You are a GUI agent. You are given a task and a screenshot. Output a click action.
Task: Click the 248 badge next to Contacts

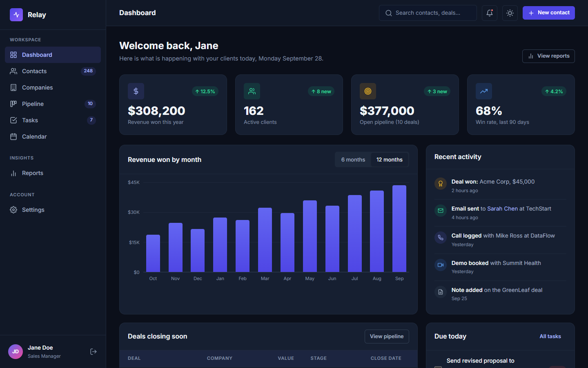[x=88, y=71]
